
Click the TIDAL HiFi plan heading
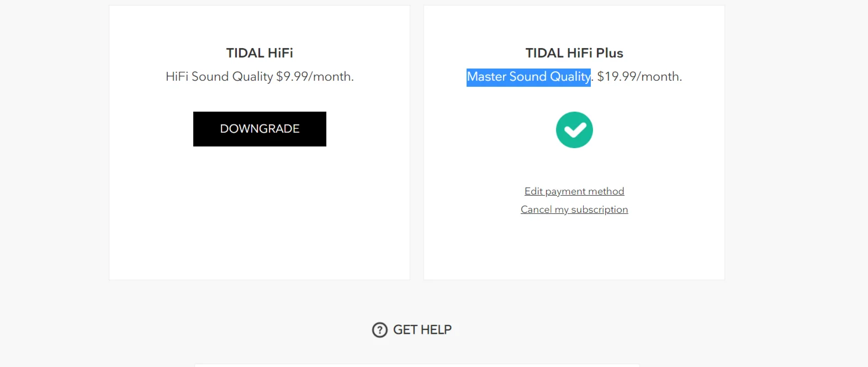[x=260, y=53]
